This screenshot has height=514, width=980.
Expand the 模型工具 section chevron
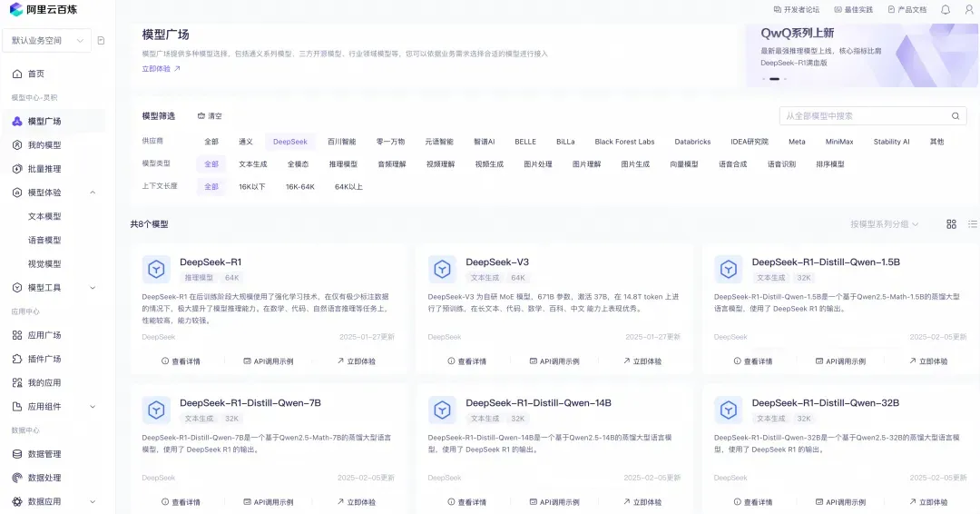(x=93, y=288)
